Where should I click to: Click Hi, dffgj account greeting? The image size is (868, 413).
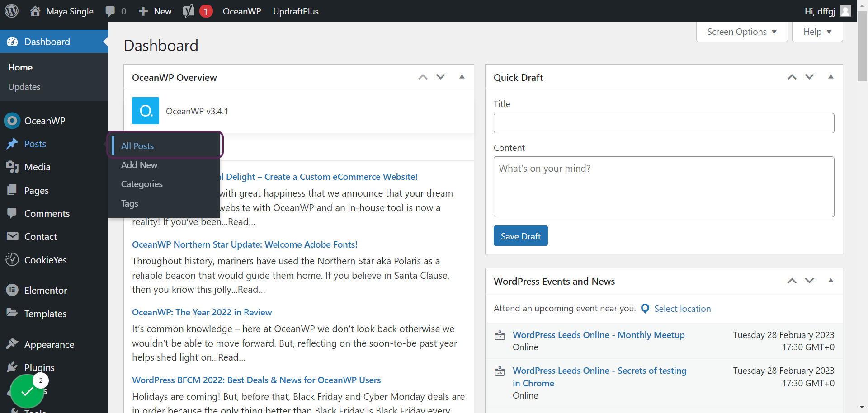click(x=820, y=11)
